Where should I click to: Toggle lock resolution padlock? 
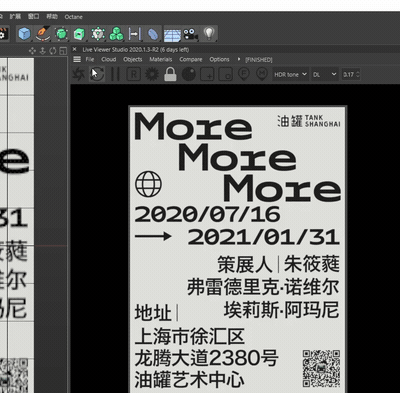(170, 74)
